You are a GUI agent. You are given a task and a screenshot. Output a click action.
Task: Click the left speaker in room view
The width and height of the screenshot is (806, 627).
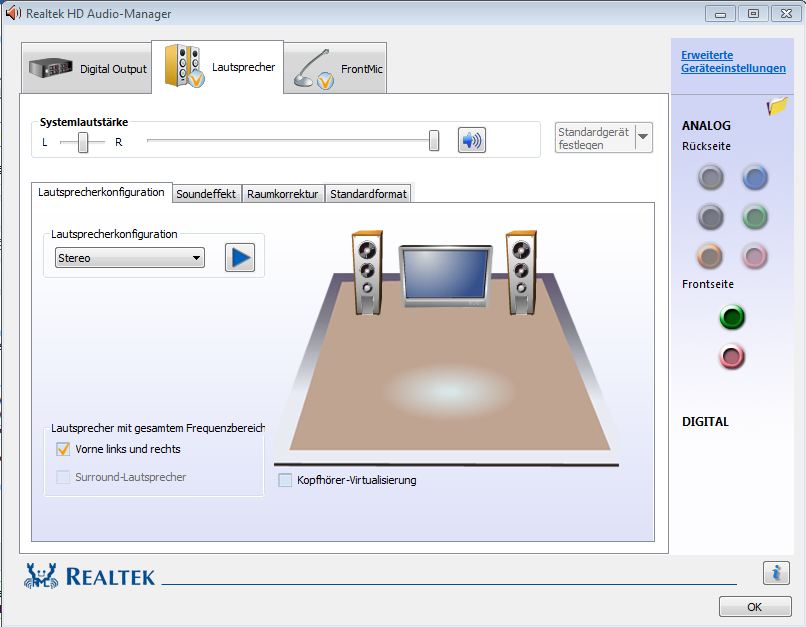tap(367, 272)
